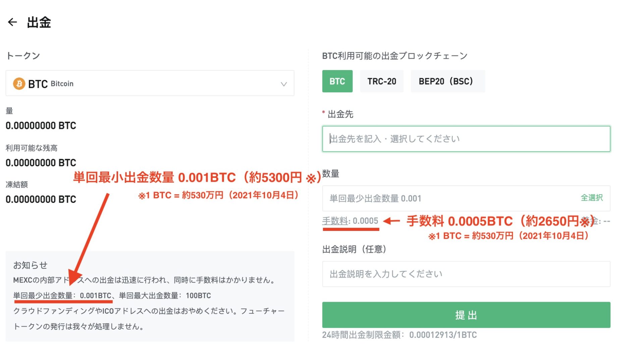Click the 数量 amount input field
This screenshot has height=349, width=644.
coord(449,198)
